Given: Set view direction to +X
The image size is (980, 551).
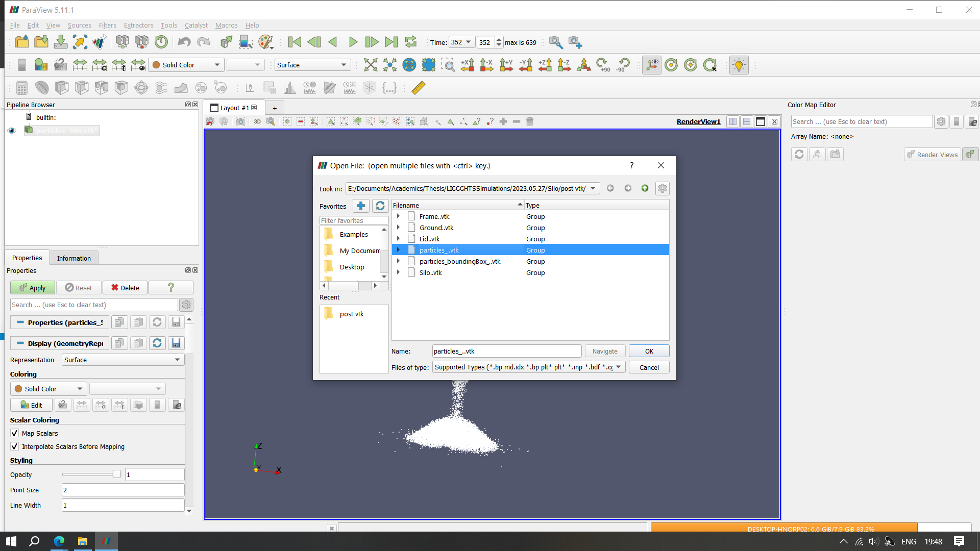Looking at the screenshot, I should 468,65.
